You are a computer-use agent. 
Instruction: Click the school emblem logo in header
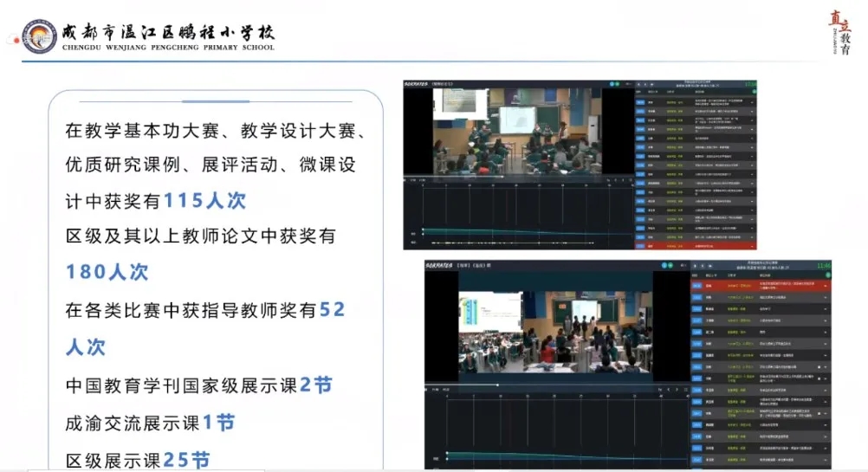pyautogui.click(x=39, y=36)
